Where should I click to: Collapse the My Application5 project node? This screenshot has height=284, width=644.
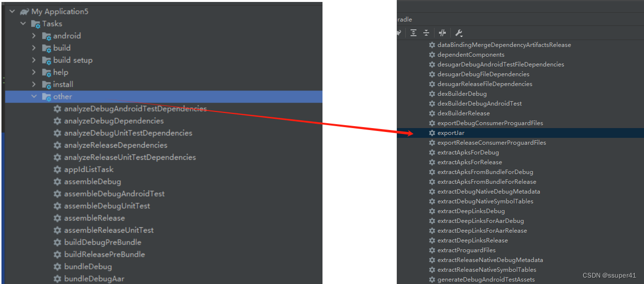(x=12, y=11)
